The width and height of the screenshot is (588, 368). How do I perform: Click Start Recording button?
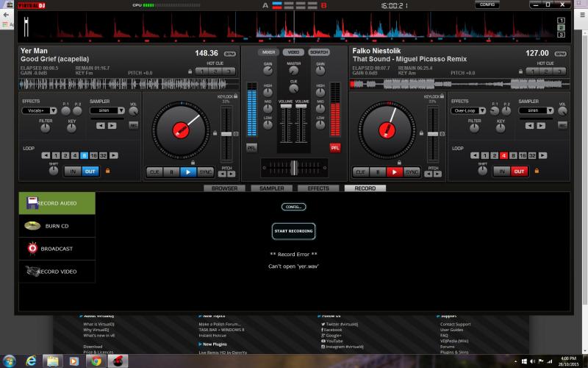293,231
